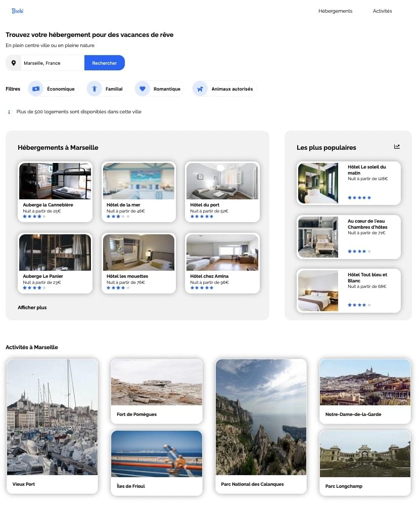This screenshot has width=420, height=505.
Task: Click the info icon beside logements notice
Action: point(9,112)
